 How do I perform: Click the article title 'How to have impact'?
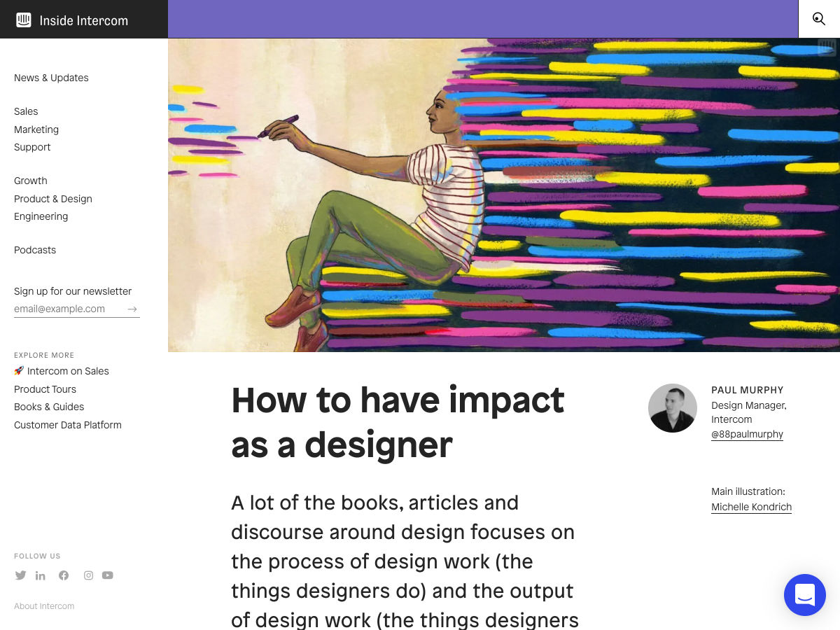point(398,422)
